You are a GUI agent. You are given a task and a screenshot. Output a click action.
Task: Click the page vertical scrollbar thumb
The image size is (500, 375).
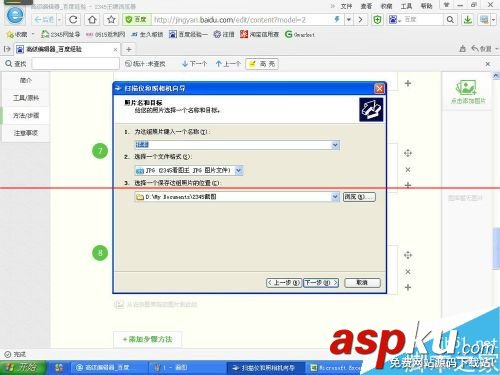click(496, 248)
